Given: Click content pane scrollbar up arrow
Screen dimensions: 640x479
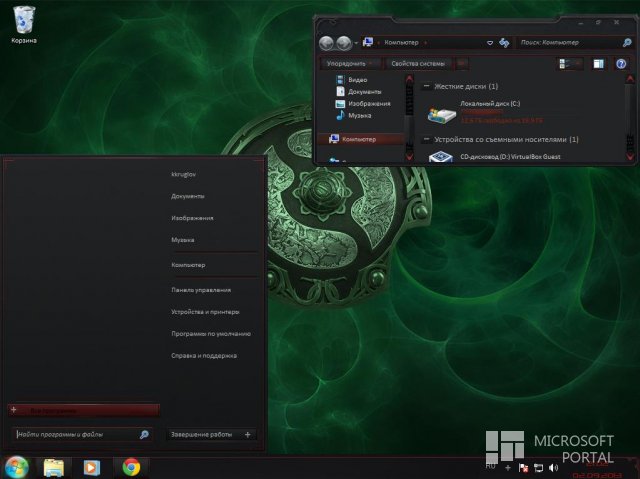Looking at the screenshot, I should [x=630, y=78].
